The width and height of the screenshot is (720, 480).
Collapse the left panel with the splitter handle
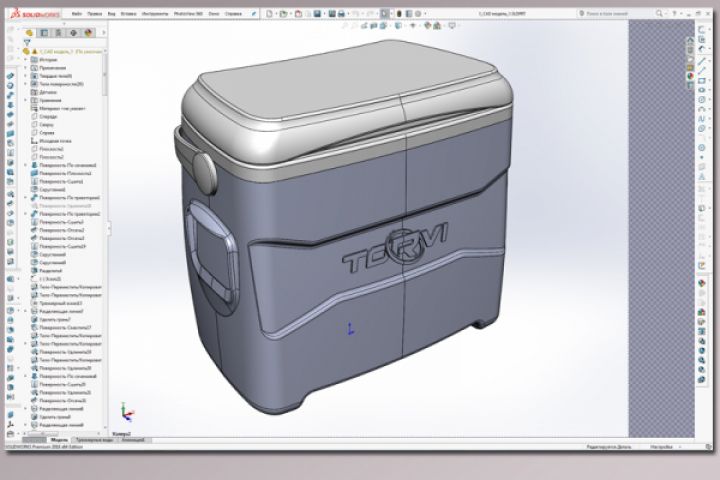[x=109, y=228]
